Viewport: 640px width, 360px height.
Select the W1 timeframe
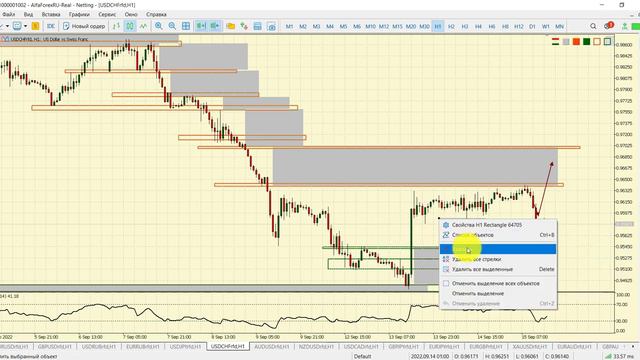click(546, 26)
